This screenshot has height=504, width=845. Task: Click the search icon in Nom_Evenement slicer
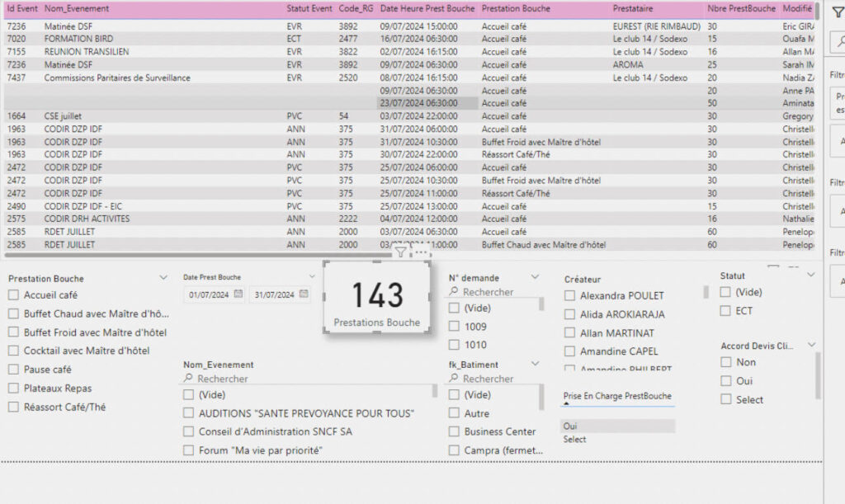click(x=188, y=378)
